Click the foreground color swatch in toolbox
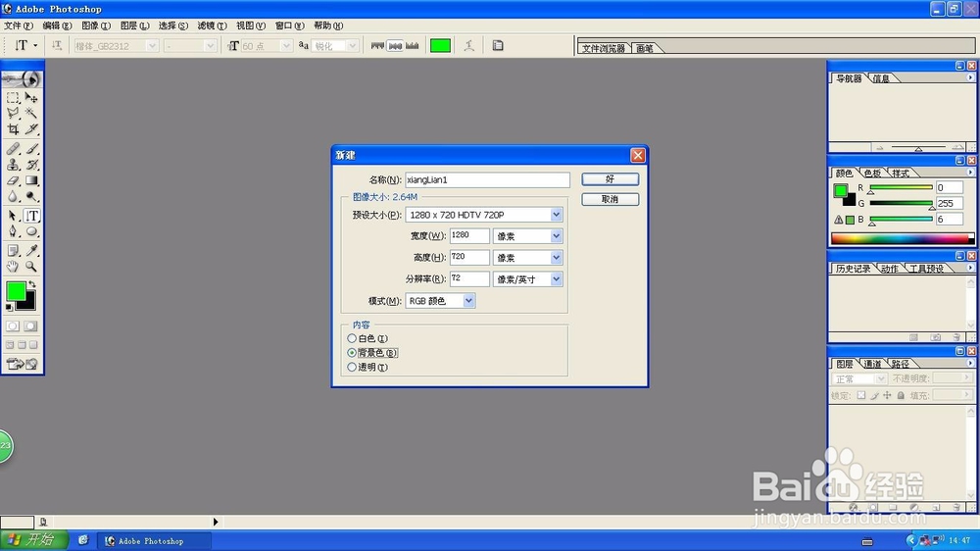This screenshot has width=980, height=551. [x=16, y=291]
